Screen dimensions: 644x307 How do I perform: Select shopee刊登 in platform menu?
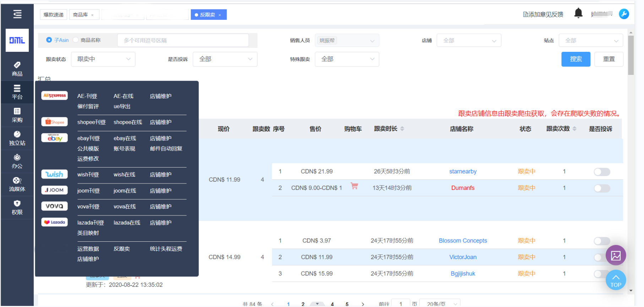point(91,122)
